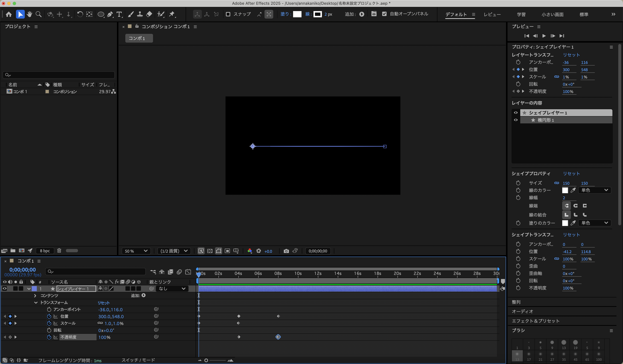The width and height of the screenshot is (623, 364).
Task: Open 塗りのカラー 単色 dropdown
Action: pos(594,223)
